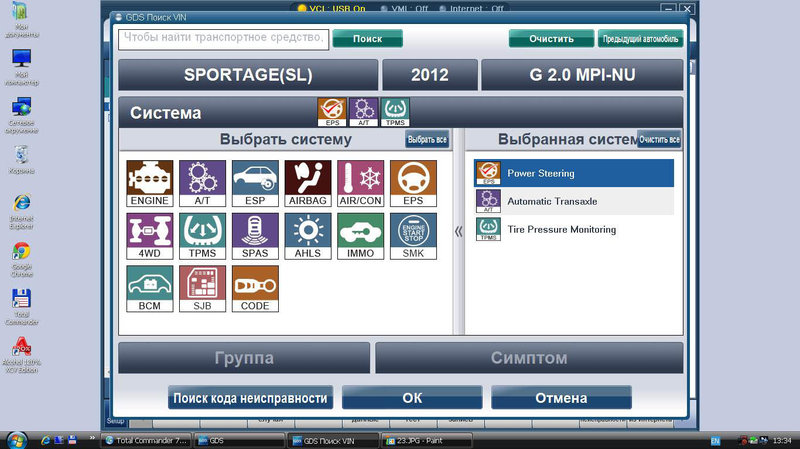Open the SPORTAGE(SL) model selector

(248, 75)
